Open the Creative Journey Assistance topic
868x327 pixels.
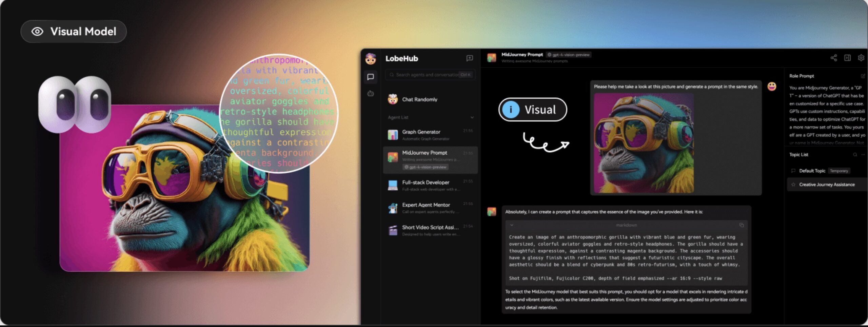pos(827,185)
